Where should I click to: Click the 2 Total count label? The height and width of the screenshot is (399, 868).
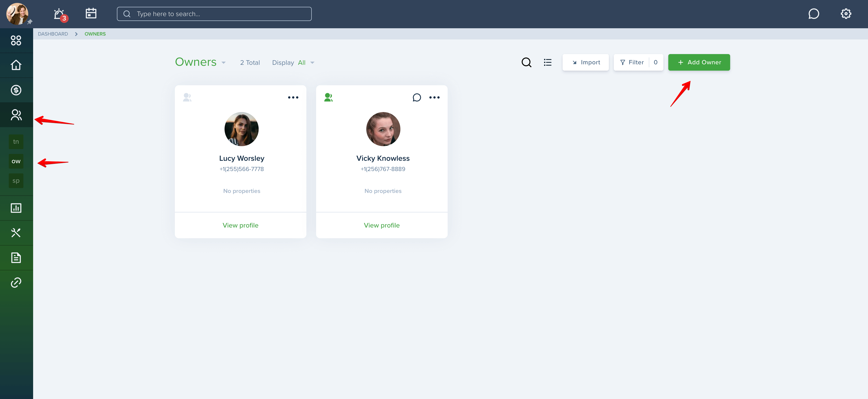point(250,63)
